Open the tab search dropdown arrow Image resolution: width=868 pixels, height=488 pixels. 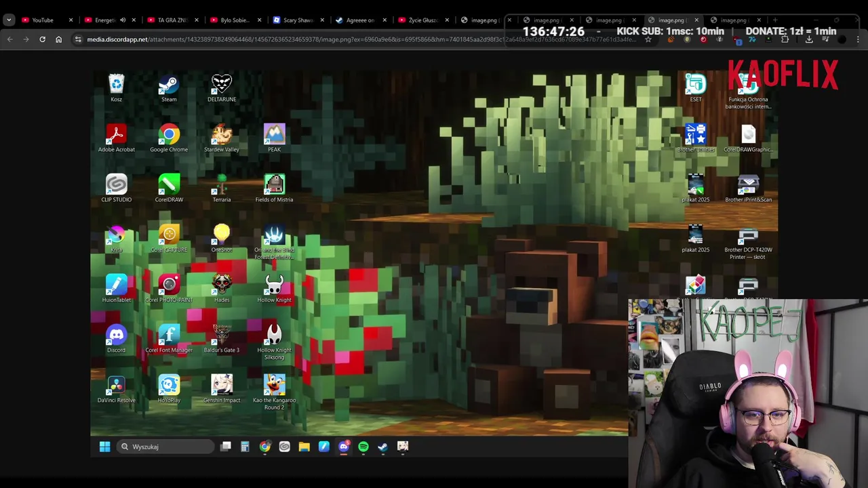[x=8, y=20]
